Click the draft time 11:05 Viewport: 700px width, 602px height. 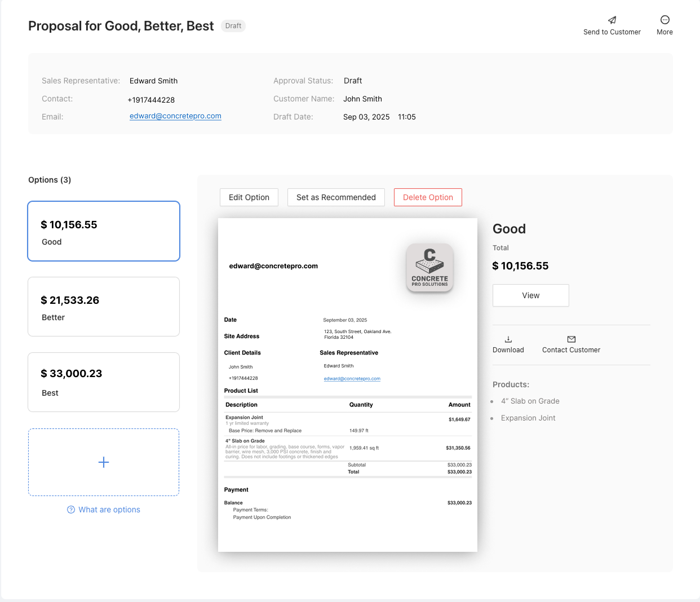(x=407, y=117)
